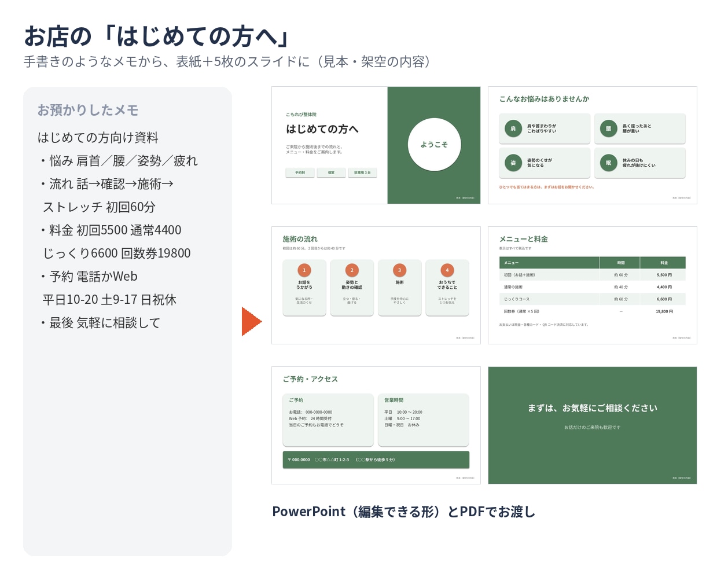Click the orange note ひとつでも当てはまる方は
Viewport: 706px width, 588px height.
[547, 187]
